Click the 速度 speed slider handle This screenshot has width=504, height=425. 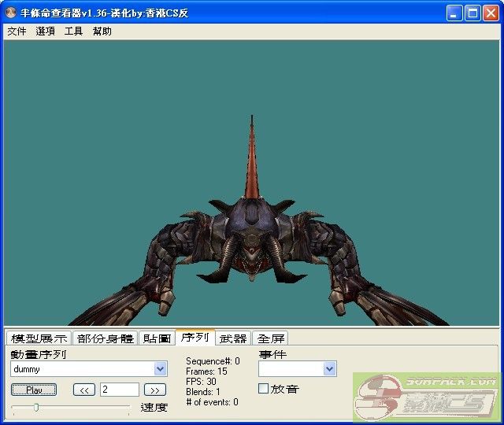click(x=35, y=407)
